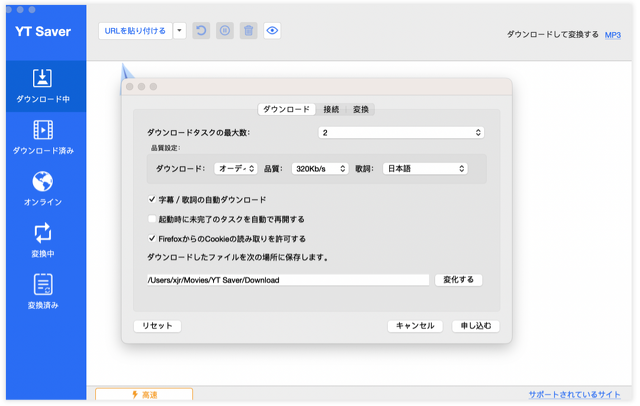
Task: Open the オンライン globe icon section
Action: [43, 182]
